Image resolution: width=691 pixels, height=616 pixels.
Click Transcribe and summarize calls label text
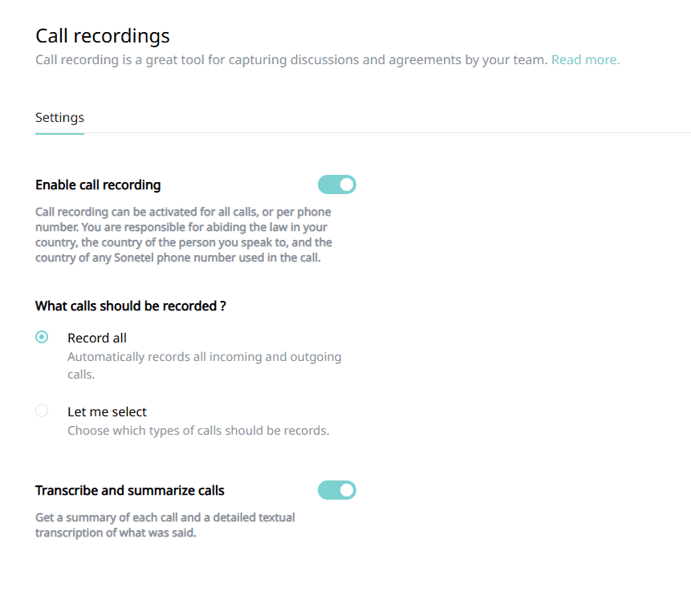coord(130,490)
